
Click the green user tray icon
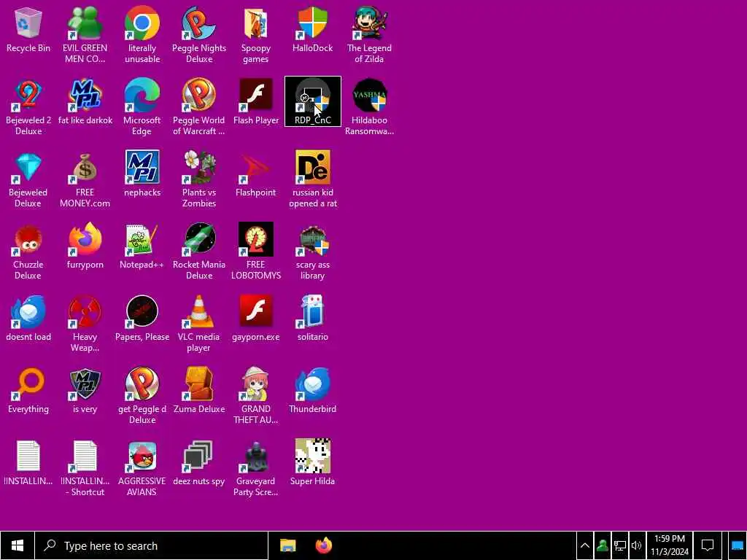click(602, 545)
